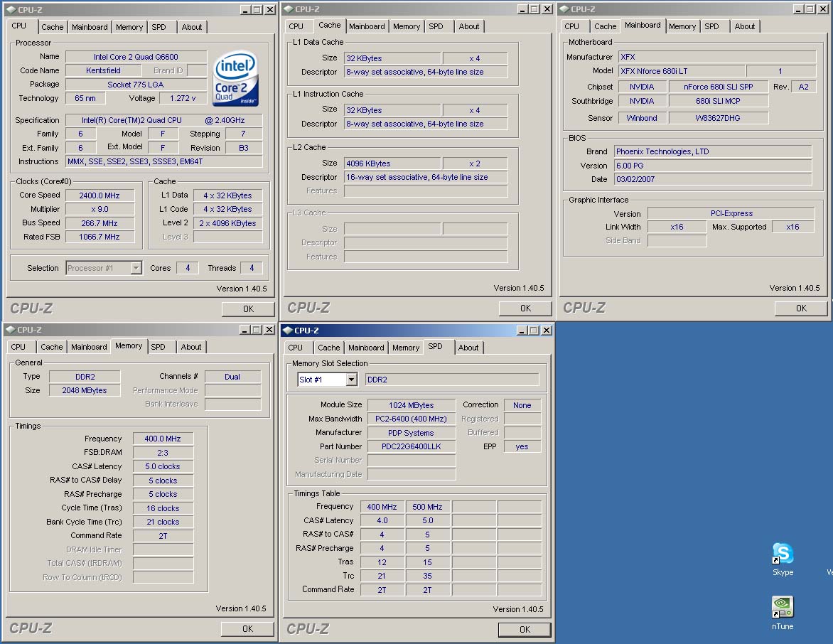Click the 500 MHz timings table frequency
This screenshot has width=833, height=644.
coord(428,507)
